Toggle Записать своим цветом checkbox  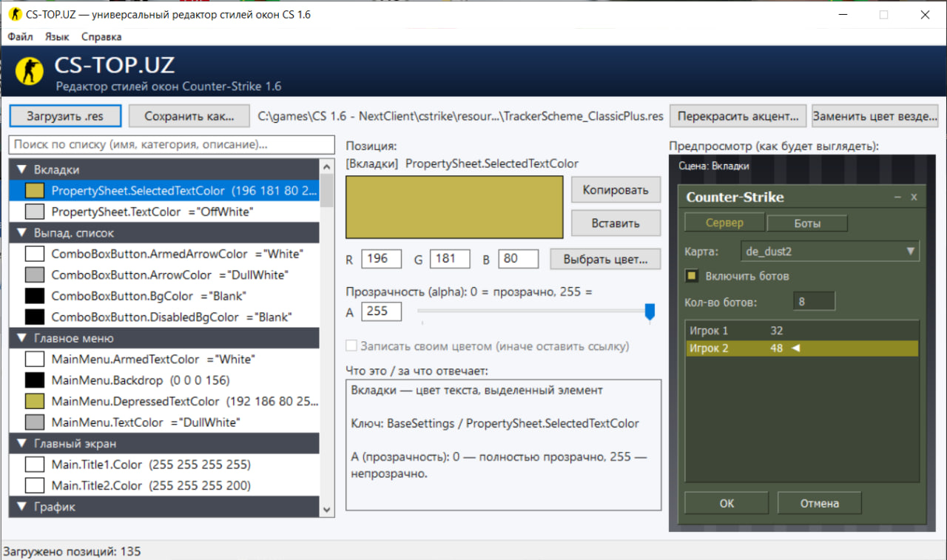[x=352, y=345]
